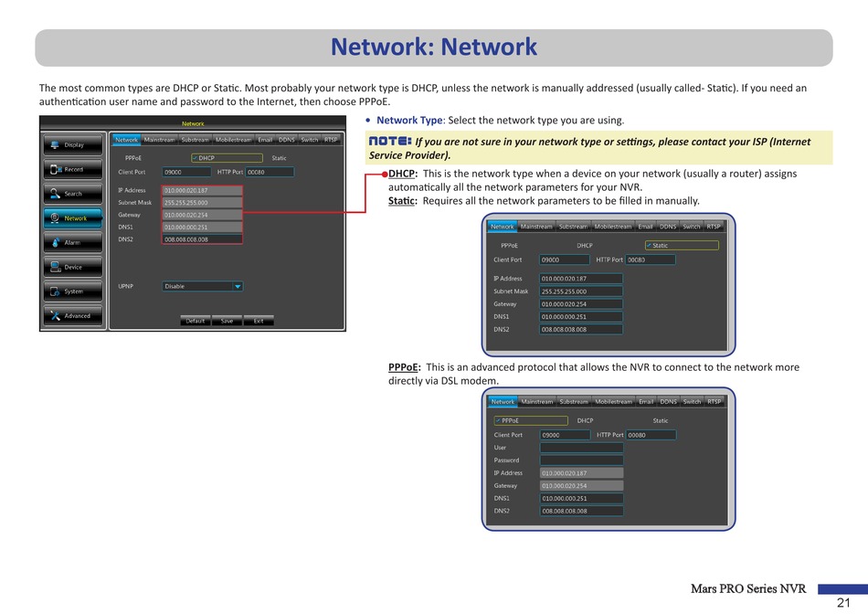Click the Exit button

[x=259, y=321]
